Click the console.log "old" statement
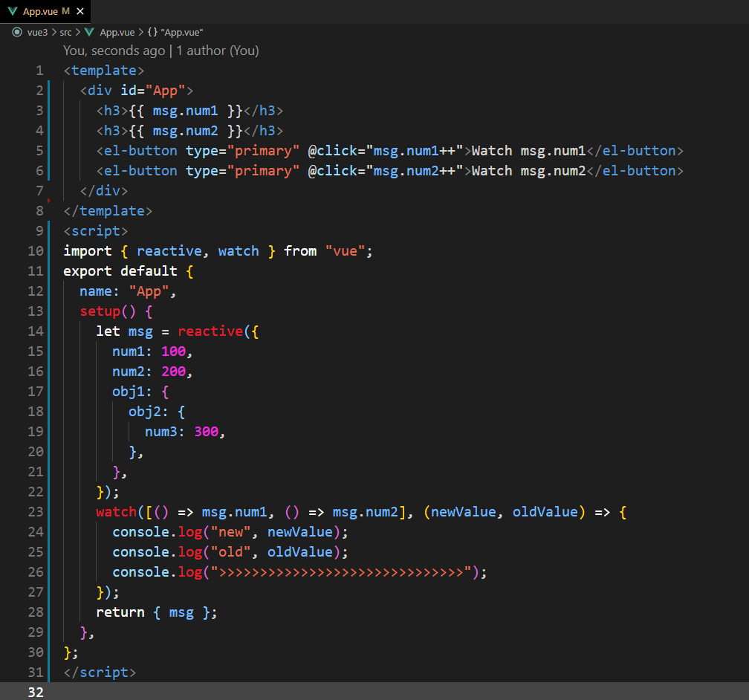749x700 pixels. coord(230,552)
